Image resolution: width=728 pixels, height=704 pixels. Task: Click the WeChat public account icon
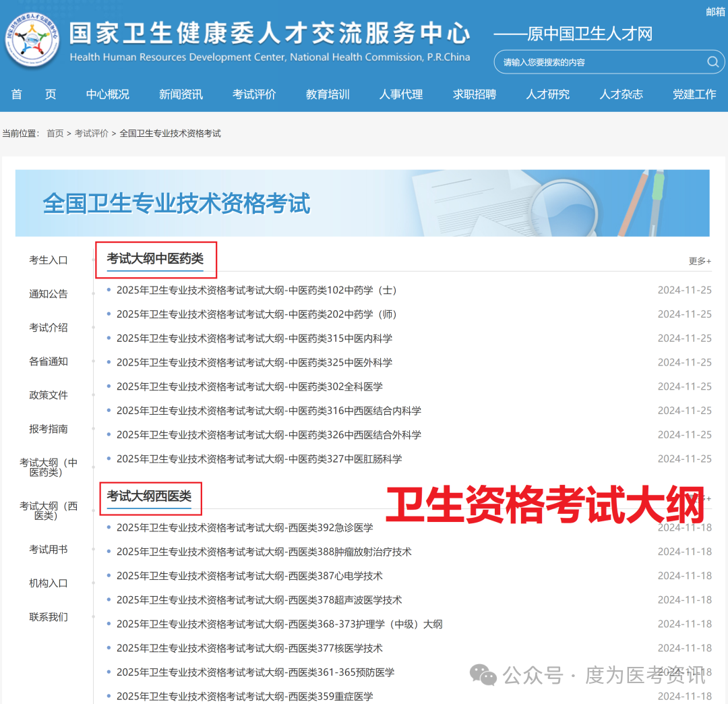pyautogui.click(x=483, y=674)
